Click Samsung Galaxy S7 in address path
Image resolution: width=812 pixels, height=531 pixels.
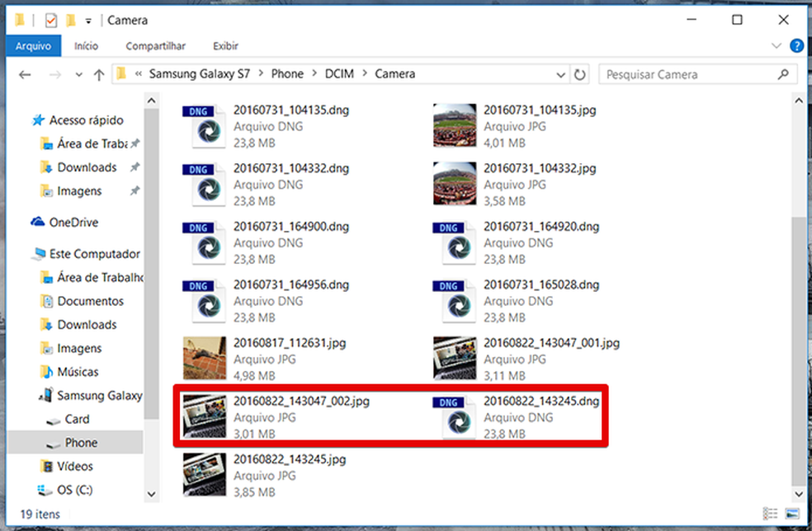tap(200, 74)
